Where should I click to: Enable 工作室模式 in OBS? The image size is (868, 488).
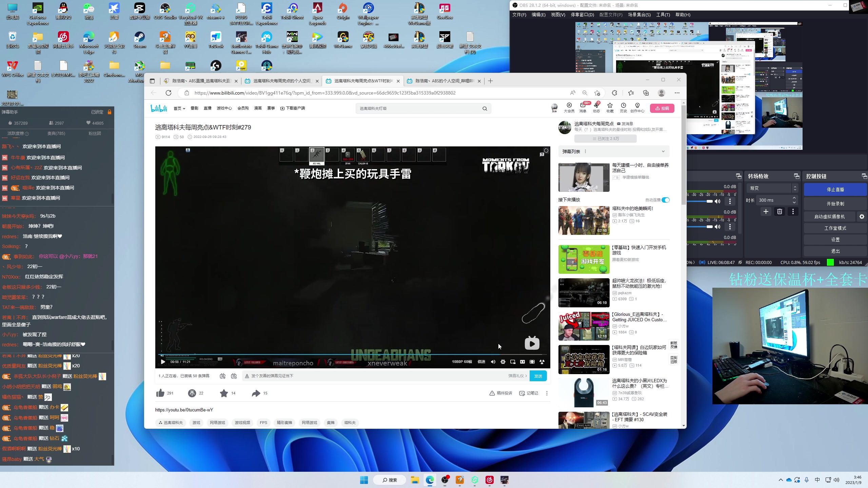click(x=835, y=228)
